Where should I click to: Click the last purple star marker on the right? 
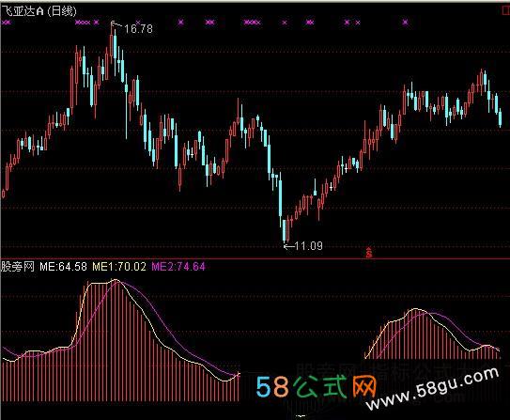pyautogui.click(x=405, y=23)
